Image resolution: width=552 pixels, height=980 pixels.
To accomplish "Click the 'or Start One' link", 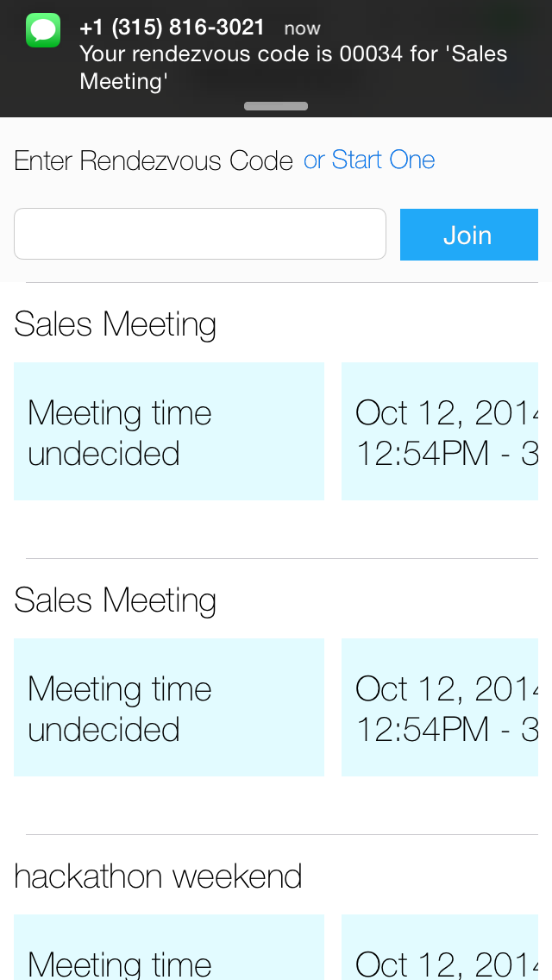I will [369, 160].
